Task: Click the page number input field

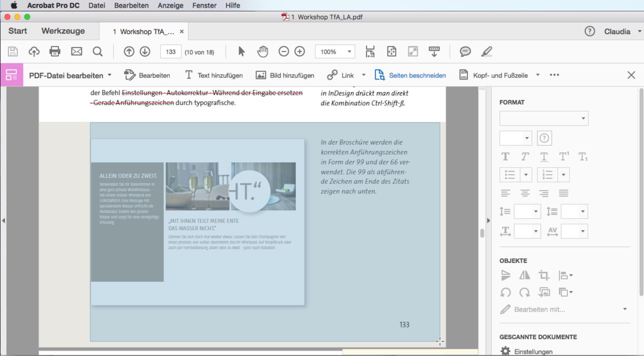Action: coord(170,52)
